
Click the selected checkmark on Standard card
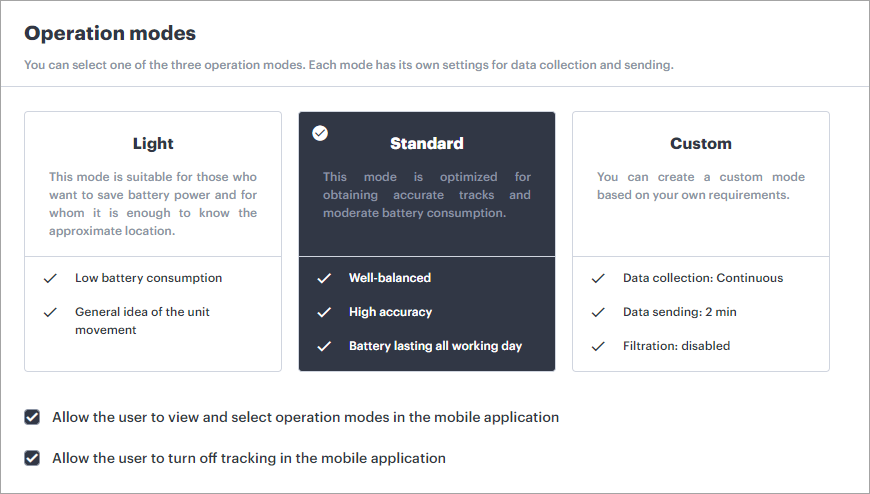[320, 133]
